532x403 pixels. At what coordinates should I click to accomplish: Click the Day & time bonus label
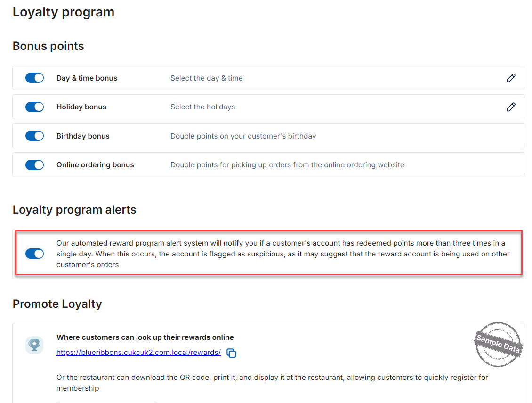click(x=87, y=78)
